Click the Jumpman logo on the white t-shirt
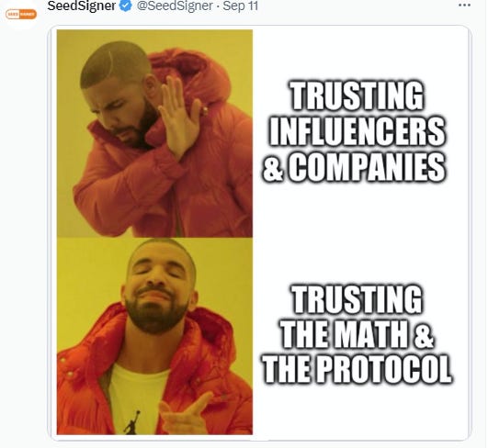This screenshot has width=488, height=448. point(132,422)
